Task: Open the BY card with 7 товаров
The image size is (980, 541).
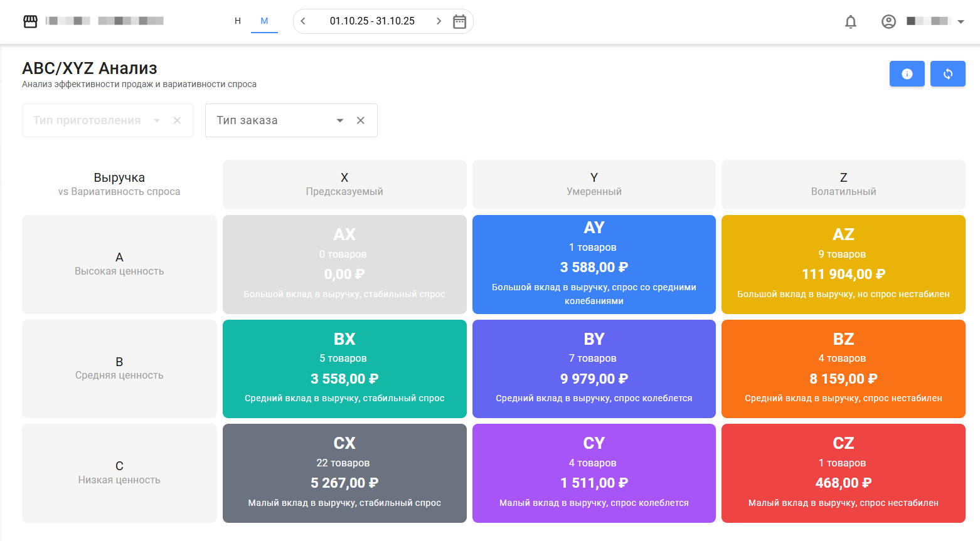Action: (x=594, y=369)
